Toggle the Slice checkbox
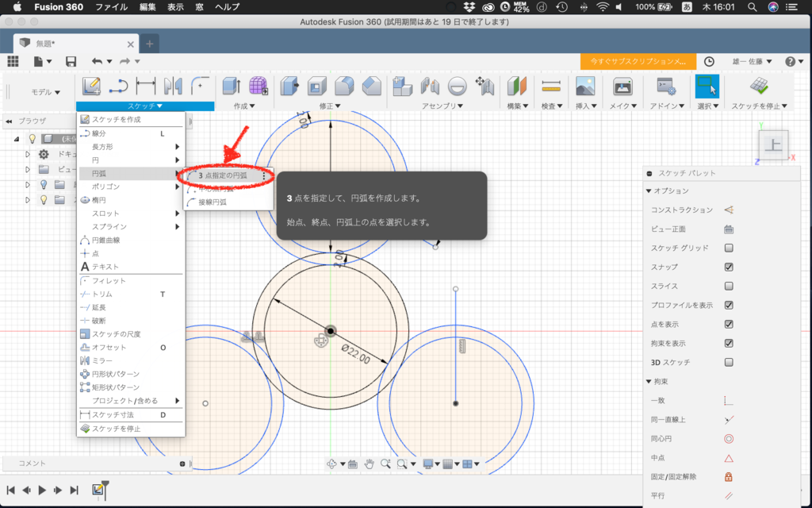Image resolution: width=812 pixels, height=508 pixels. [x=729, y=286]
